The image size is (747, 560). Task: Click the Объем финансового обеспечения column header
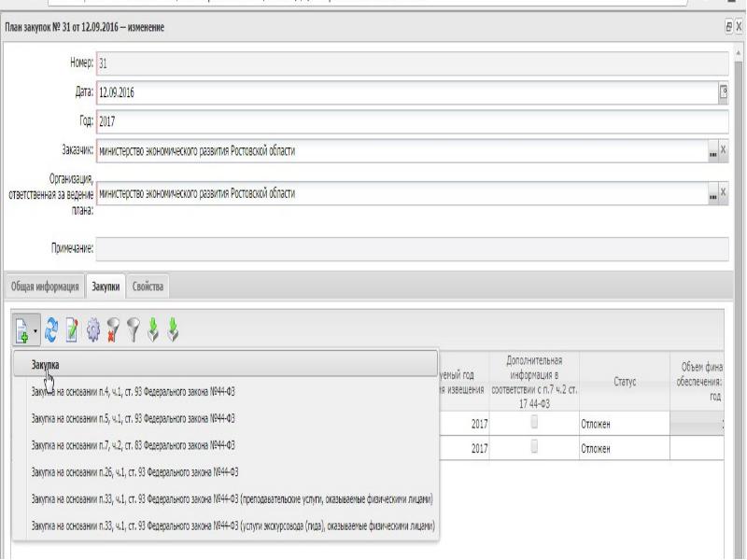click(697, 382)
